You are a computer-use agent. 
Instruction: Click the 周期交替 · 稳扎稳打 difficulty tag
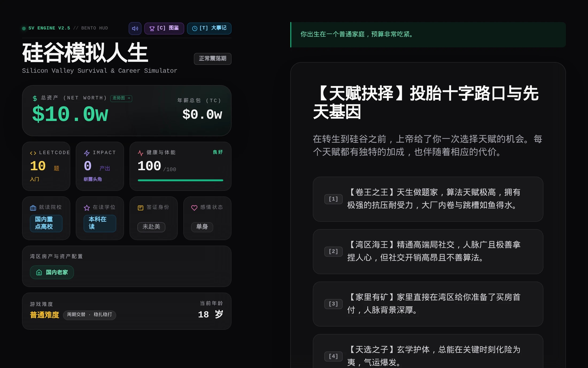pyautogui.click(x=90, y=315)
